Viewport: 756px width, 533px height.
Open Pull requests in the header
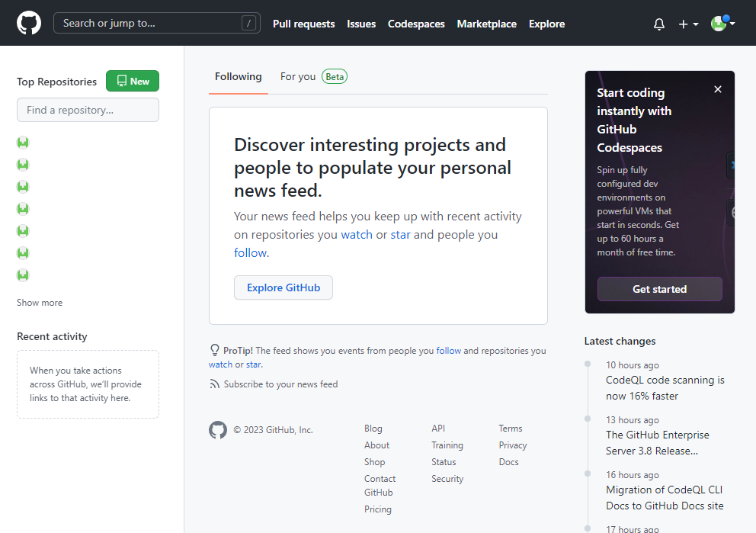coord(303,24)
